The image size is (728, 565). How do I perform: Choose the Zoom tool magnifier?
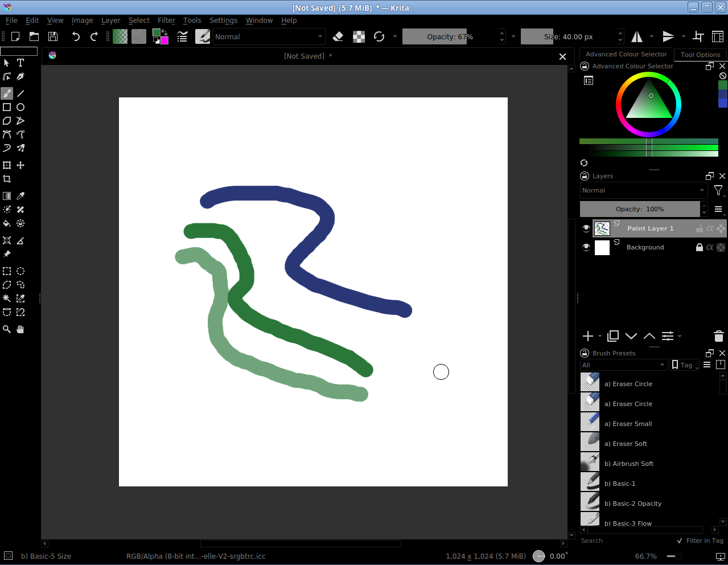pyautogui.click(x=7, y=329)
